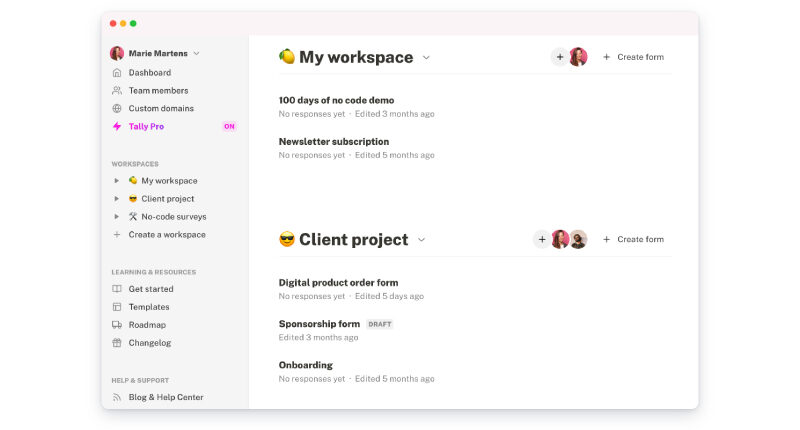Click Create form in My workspace
800x430 pixels.
coord(633,57)
